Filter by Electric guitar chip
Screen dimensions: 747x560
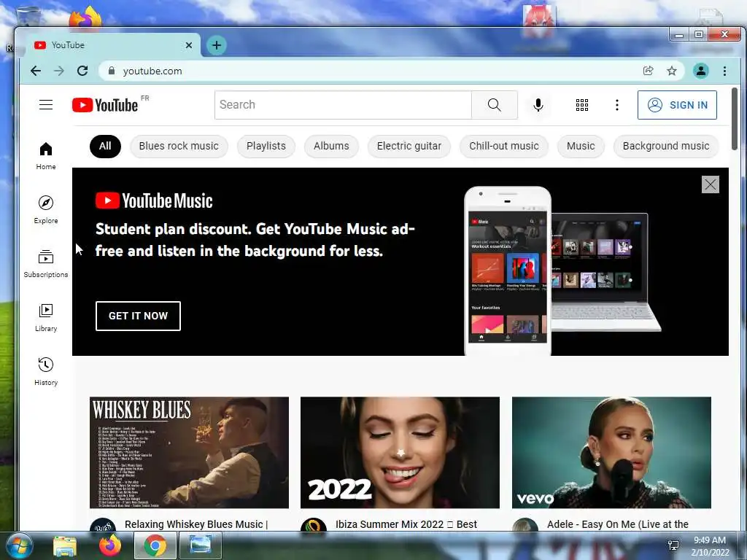(409, 146)
